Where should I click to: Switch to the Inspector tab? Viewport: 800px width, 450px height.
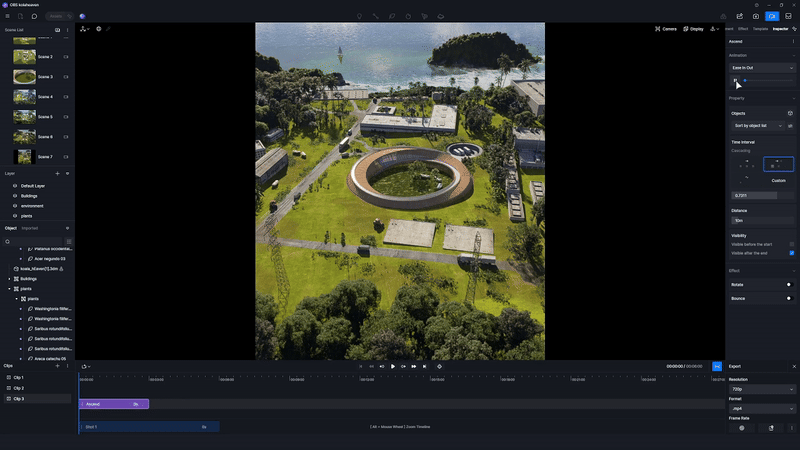(780, 29)
